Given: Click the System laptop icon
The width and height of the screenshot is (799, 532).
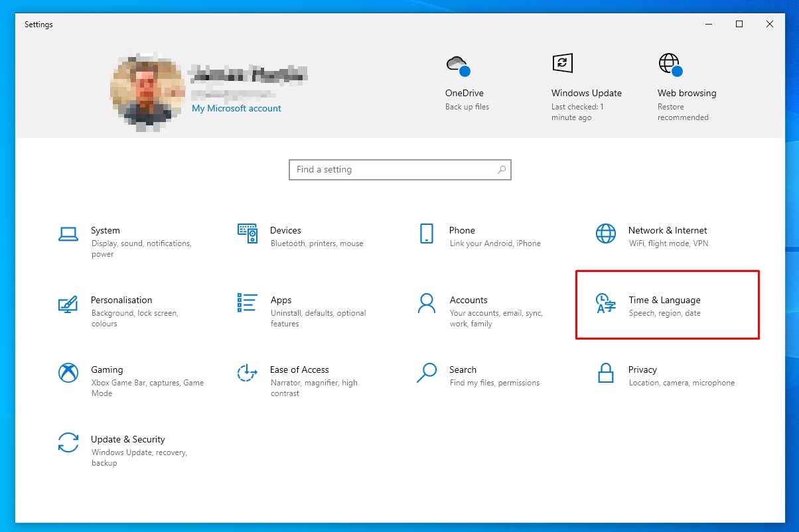Looking at the screenshot, I should pos(68,233).
